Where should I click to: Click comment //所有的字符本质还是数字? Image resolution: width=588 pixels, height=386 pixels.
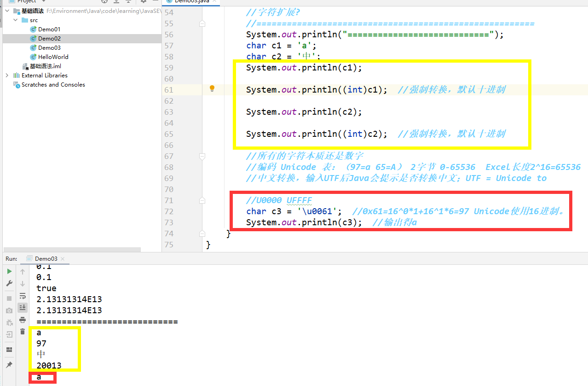305,156
